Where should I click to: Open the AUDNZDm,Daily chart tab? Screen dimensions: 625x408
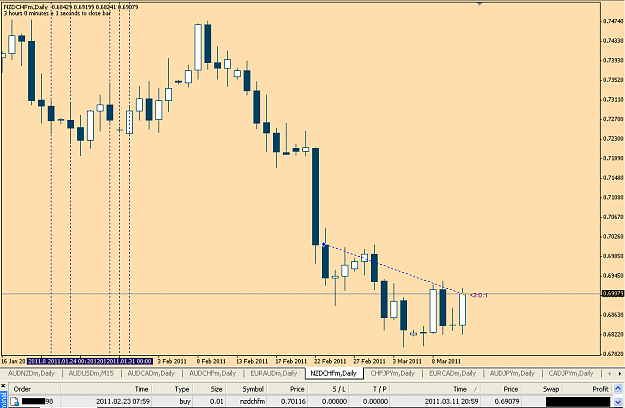click(x=31, y=373)
